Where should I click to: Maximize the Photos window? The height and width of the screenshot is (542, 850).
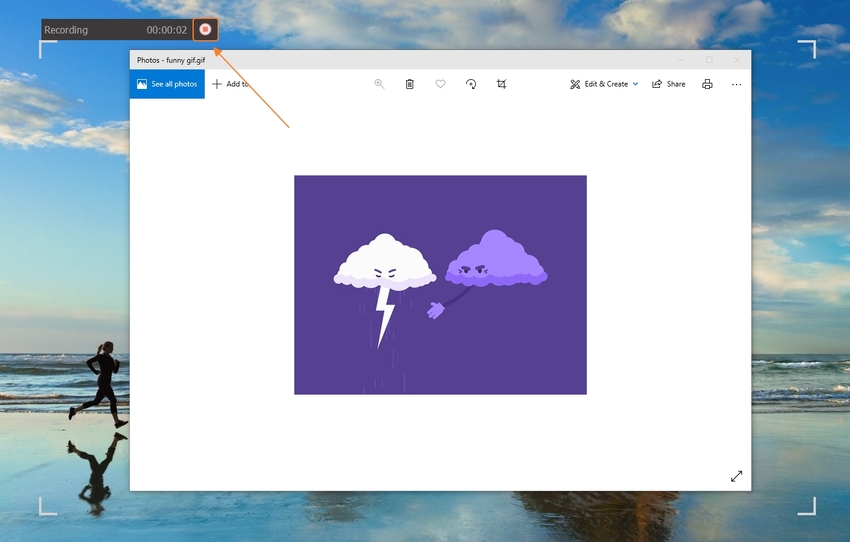point(709,60)
